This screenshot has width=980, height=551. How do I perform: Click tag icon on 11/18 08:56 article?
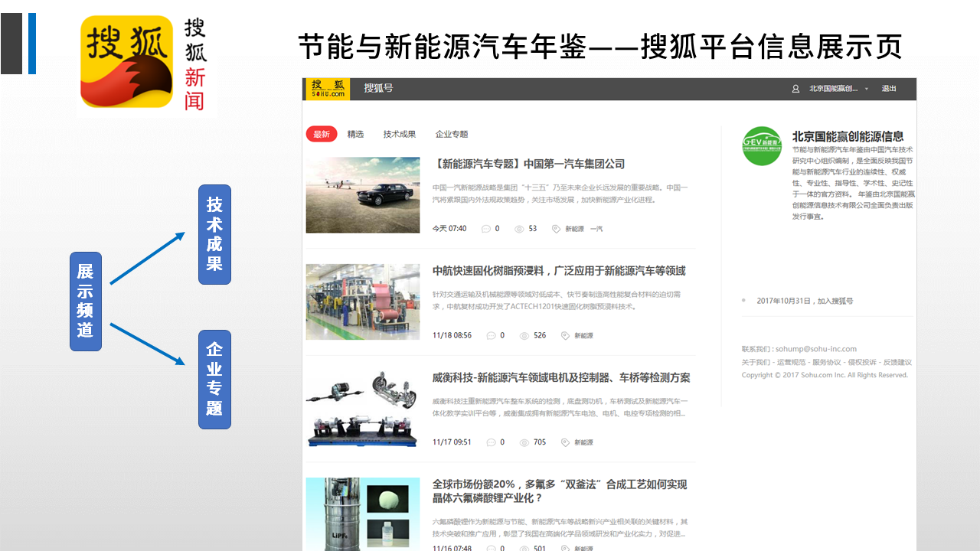coord(565,335)
